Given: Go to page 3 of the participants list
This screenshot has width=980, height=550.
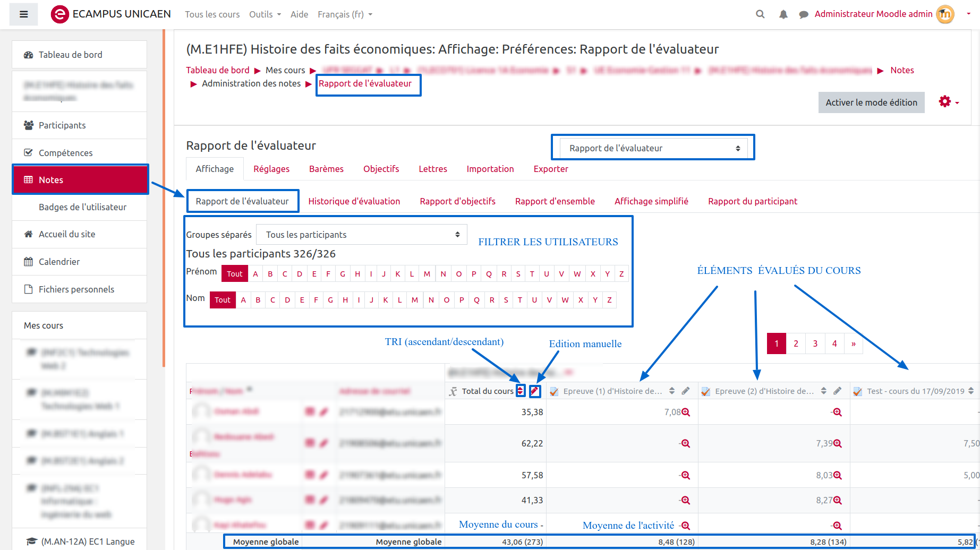Looking at the screenshot, I should tap(815, 343).
